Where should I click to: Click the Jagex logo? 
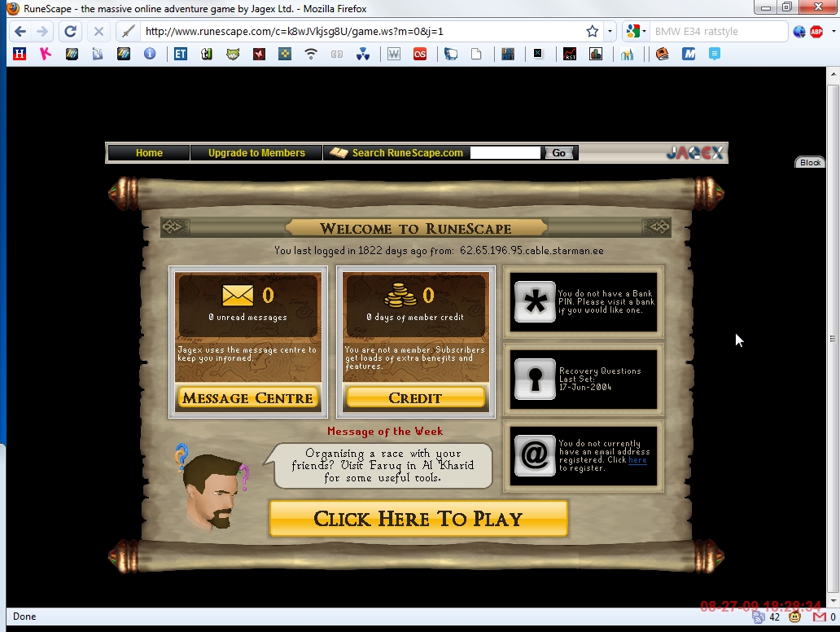pyautogui.click(x=695, y=153)
